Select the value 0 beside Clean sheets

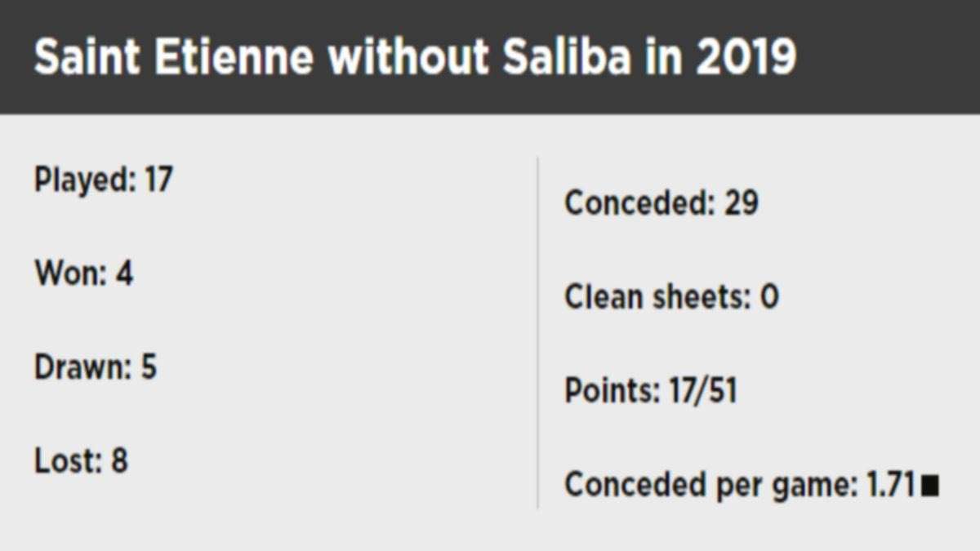(x=769, y=297)
